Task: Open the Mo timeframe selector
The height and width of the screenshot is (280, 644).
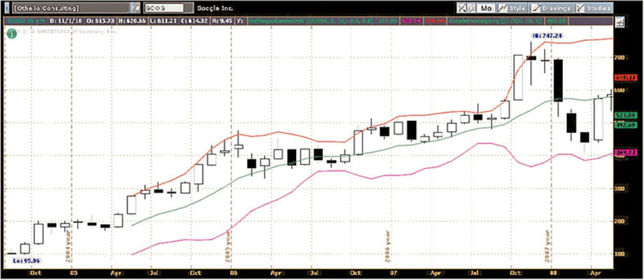Action: (486, 8)
